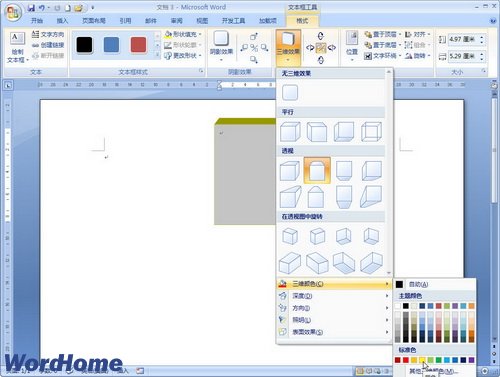
Task: Choose first rotated cube under 在透视图中旋转
Action: [290, 236]
